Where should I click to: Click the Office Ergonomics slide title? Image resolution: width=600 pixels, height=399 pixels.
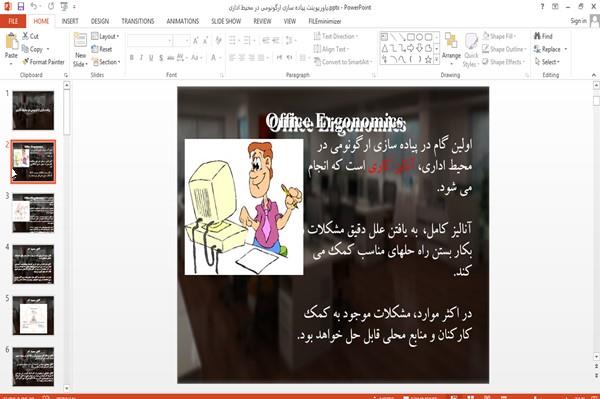click(336, 122)
